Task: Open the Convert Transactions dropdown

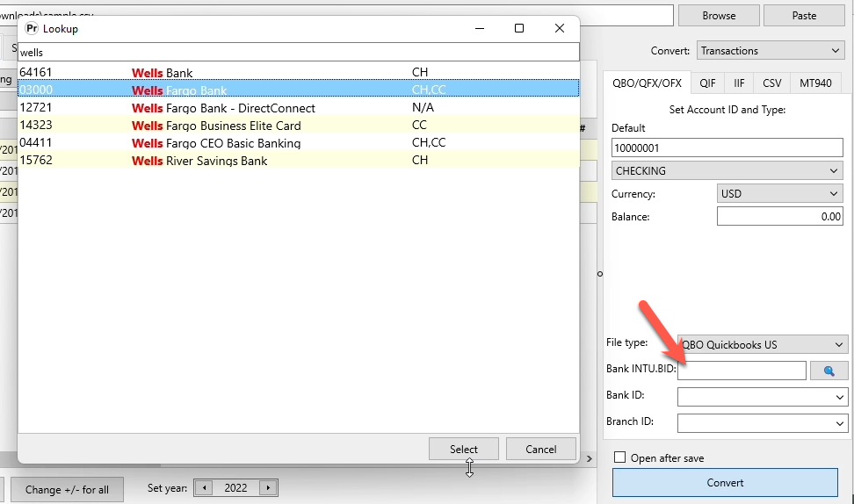Action: (771, 51)
